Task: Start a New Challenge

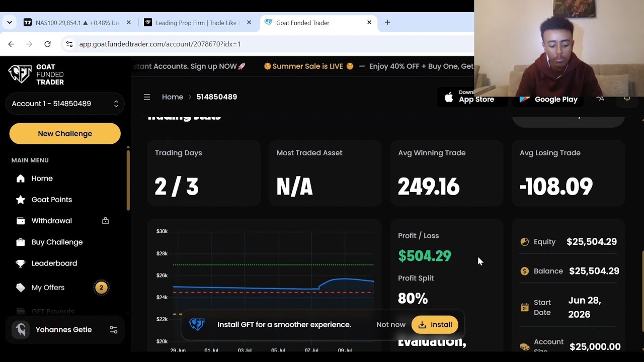Action: click(65, 134)
